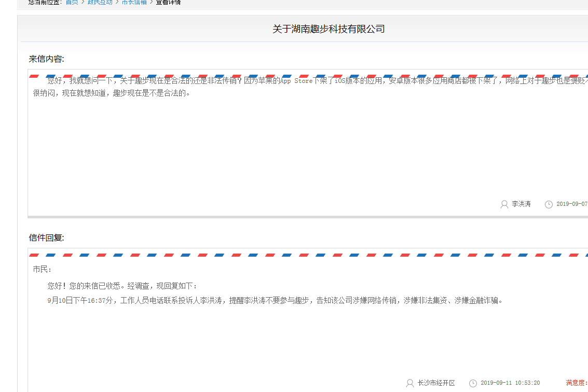588x392 pixels.
Task: Click the user icon beside 长沙市经开区
Action: pos(410,383)
